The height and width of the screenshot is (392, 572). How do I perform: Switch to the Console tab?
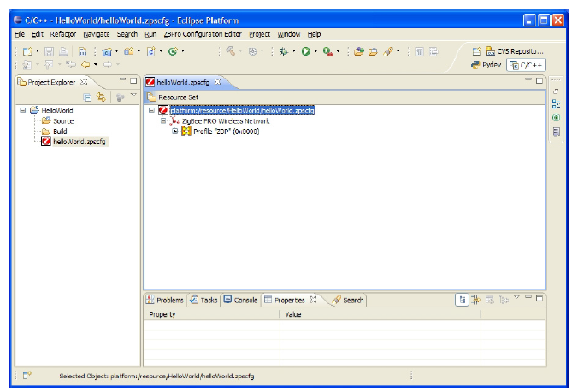click(240, 301)
